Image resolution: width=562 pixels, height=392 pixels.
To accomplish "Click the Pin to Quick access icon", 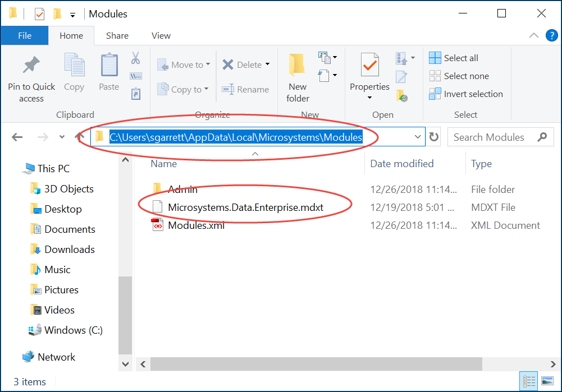I will [x=31, y=66].
